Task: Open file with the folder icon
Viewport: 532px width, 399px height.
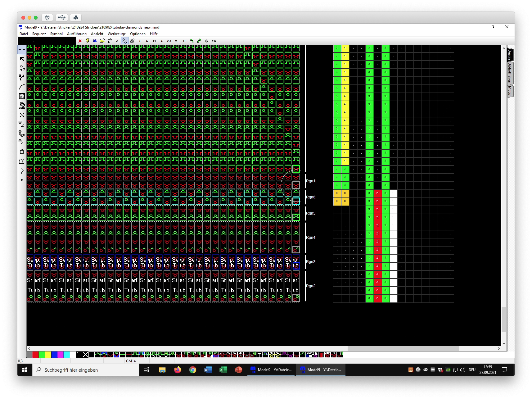Action: (102, 41)
